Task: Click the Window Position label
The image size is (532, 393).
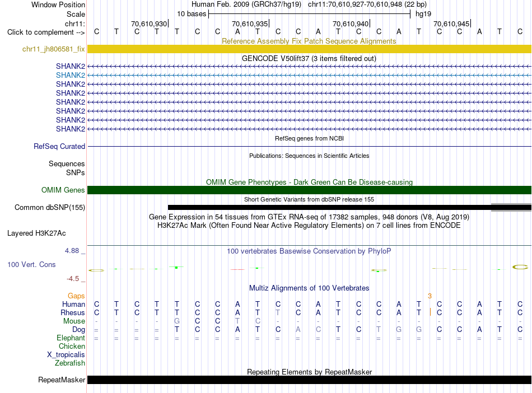Action: pos(58,4)
